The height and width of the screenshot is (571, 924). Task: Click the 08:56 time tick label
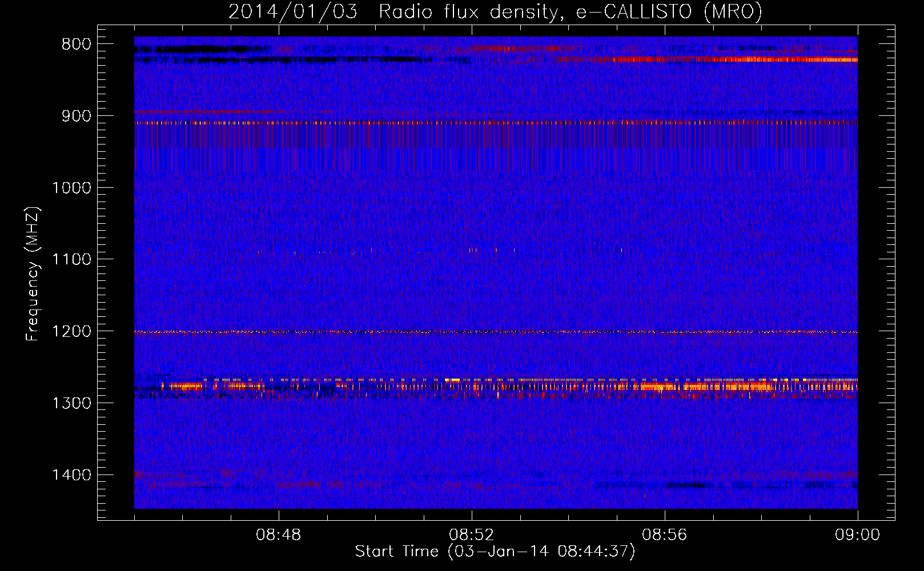[665, 535]
